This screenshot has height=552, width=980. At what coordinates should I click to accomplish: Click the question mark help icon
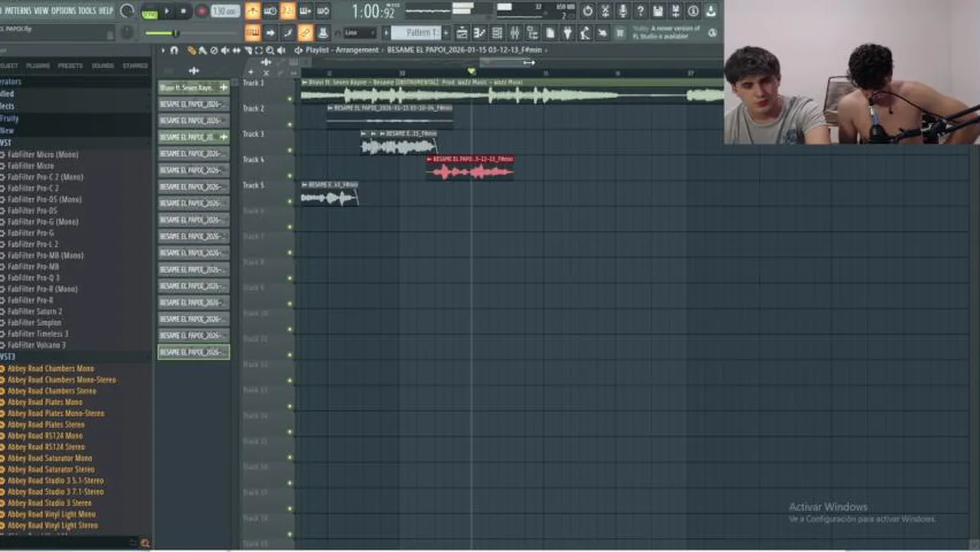pyautogui.click(x=640, y=11)
